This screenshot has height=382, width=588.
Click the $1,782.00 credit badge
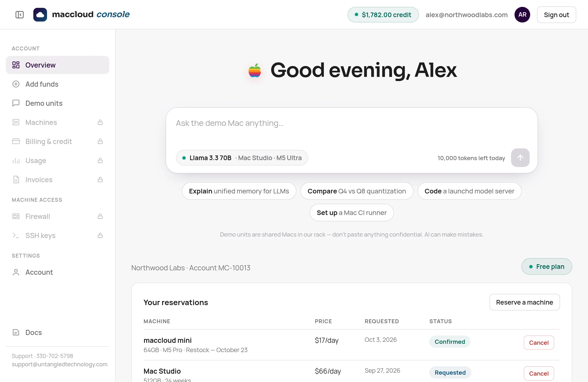tap(383, 15)
